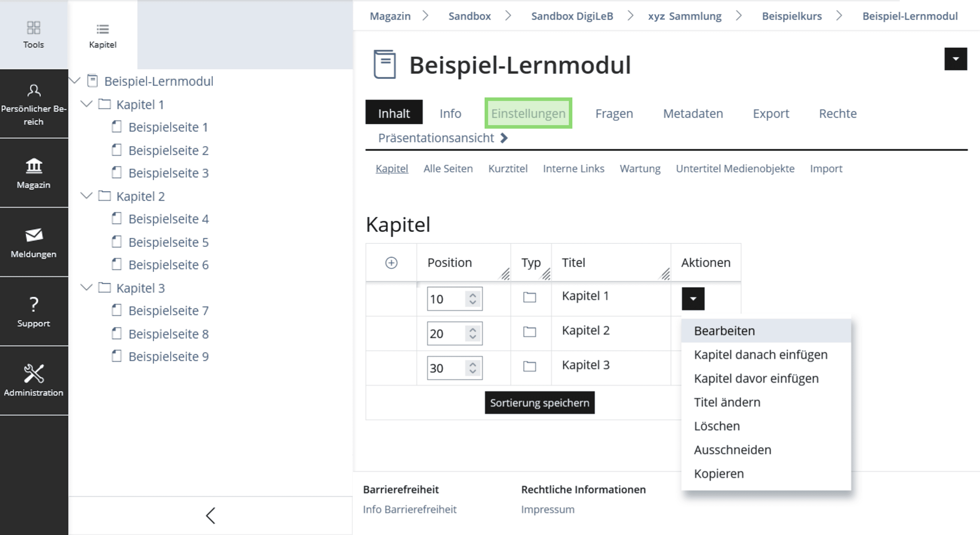Select Beispielseite 5 in the tree
The height and width of the screenshot is (535, 980).
pos(168,242)
